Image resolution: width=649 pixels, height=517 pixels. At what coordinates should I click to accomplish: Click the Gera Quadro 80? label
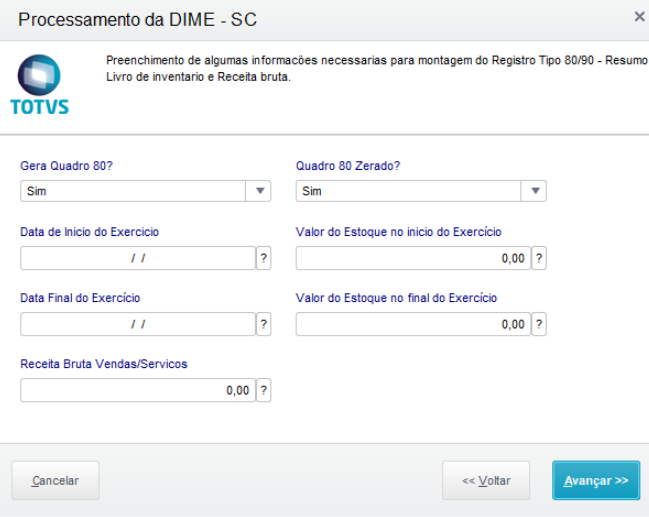[67, 166]
